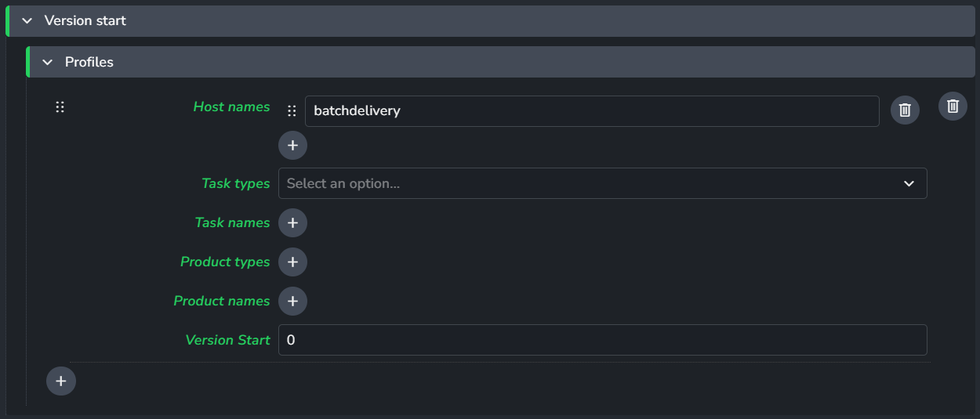Focus the Version Start value field
980x419 pixels.
pos(603,340)
